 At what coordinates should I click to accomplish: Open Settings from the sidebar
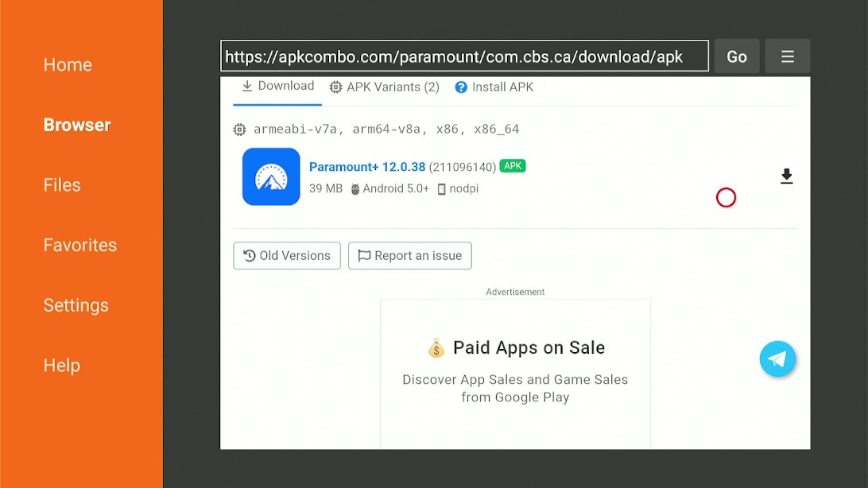tap(76, 305)
